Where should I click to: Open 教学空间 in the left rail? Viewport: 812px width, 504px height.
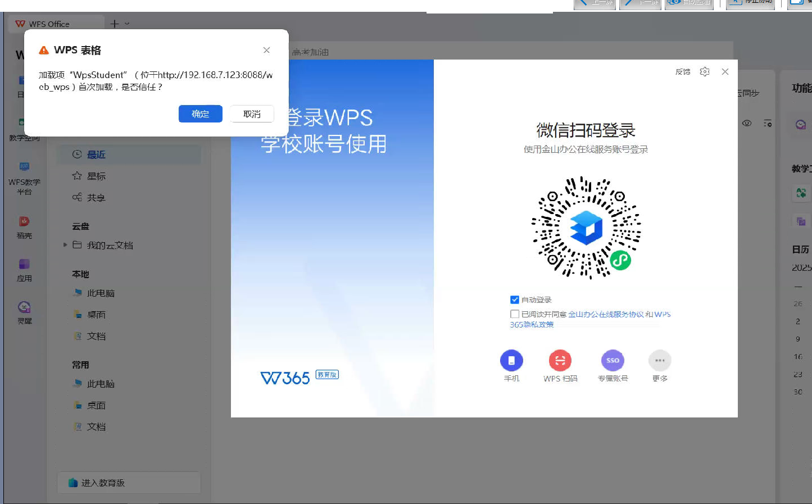[x=24, y=130]
